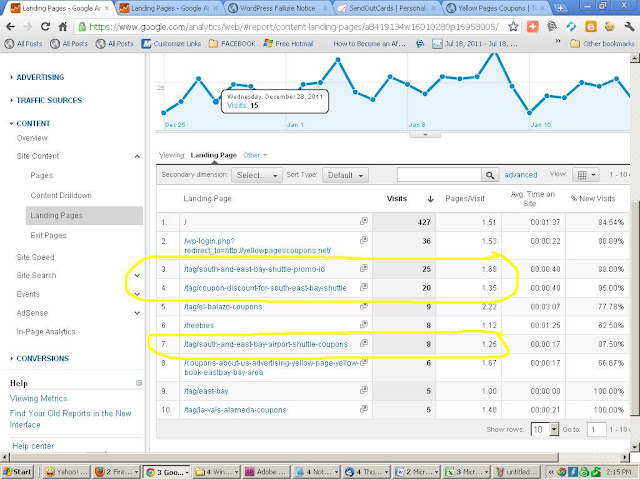
Task: Open the Customize Links bookmark
Action: [x=171, y=44]
